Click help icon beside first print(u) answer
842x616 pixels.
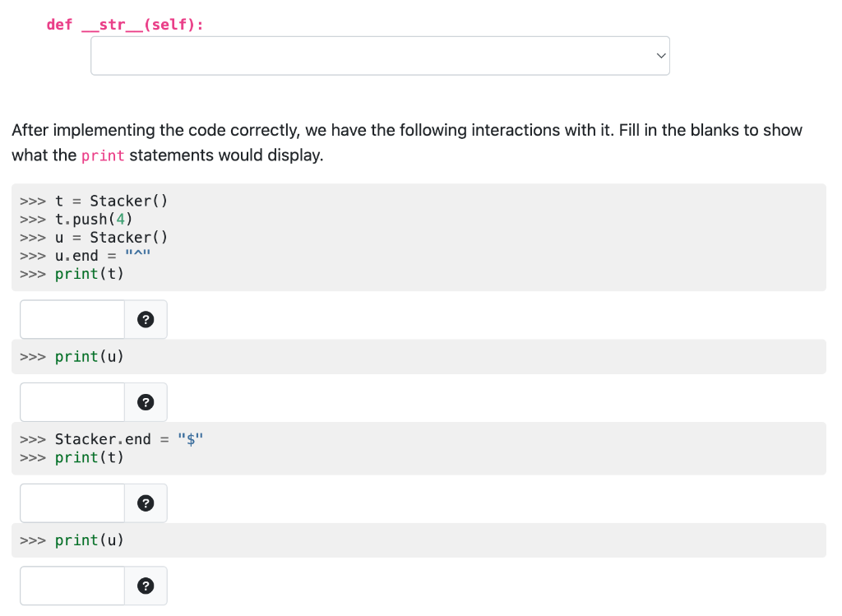[x=146, y=402]
